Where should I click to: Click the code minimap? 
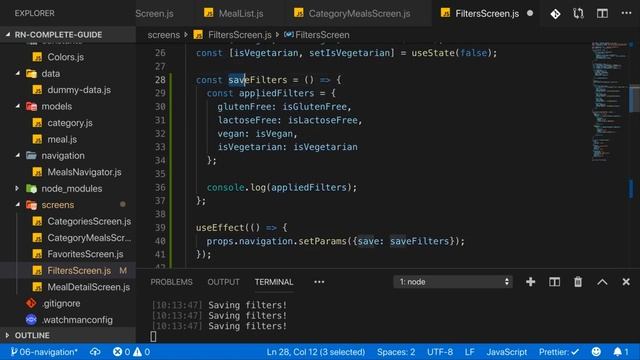click(x=610, y=101)
